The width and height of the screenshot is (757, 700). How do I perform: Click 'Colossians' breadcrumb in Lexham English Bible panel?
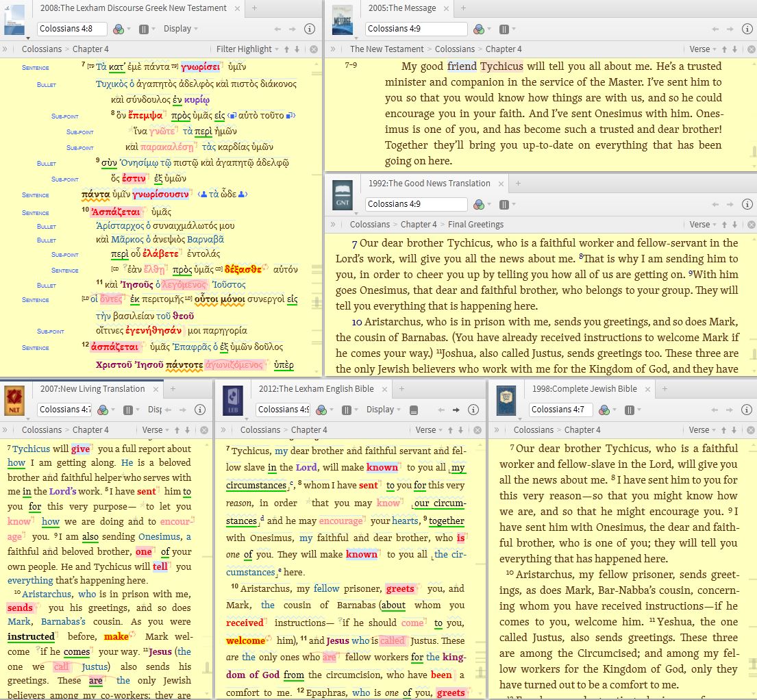point(260,429)
